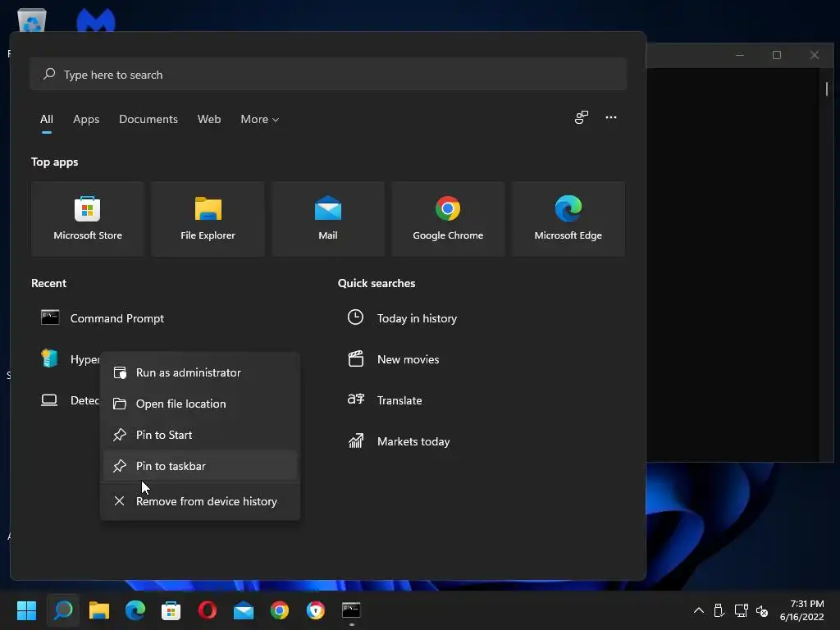Image resolution: width=840 pixels, height=630 pixels.
Task: Click the Type here to search box
Action: pyautogui.click(x=328, y=74)
